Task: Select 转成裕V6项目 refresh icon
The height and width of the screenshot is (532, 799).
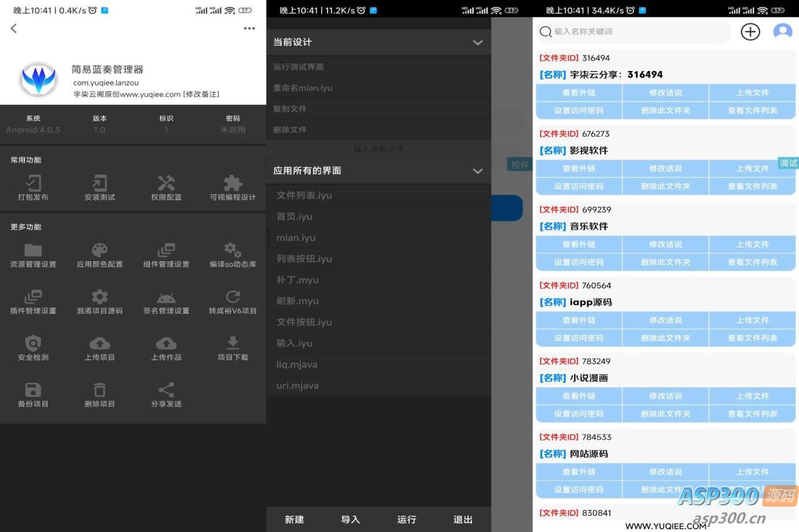Action: pos(233,296)
